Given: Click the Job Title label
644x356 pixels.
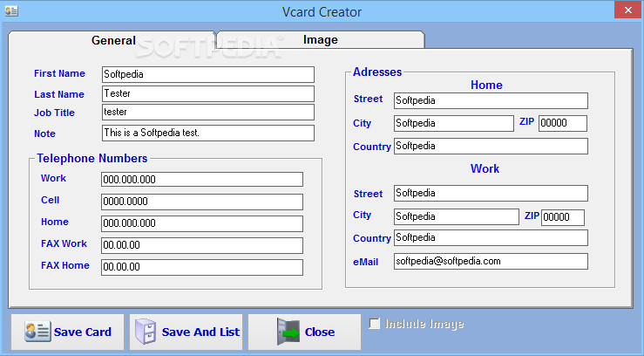Looking at the screenshot, I should tap(54, 113).
